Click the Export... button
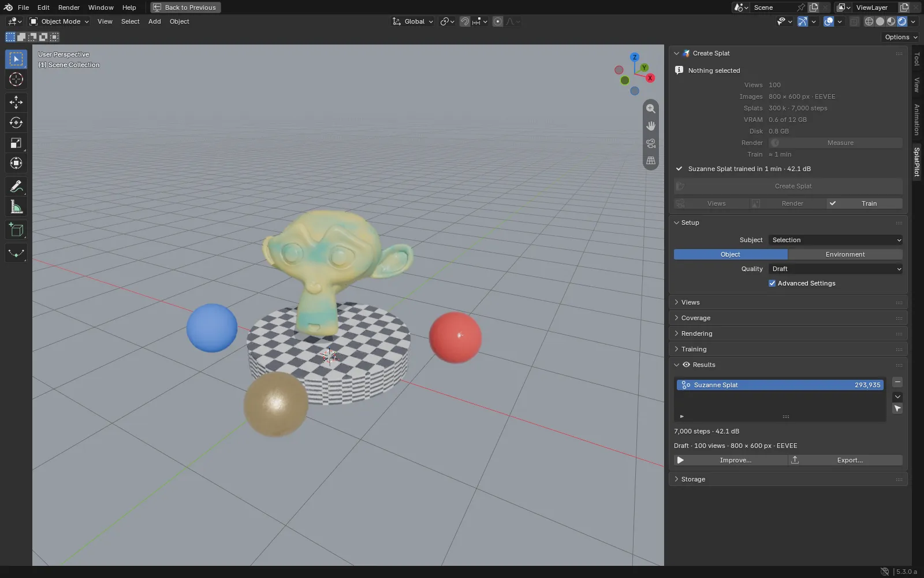The height and width of the screenshot is (578, 924). coord(845,460)
